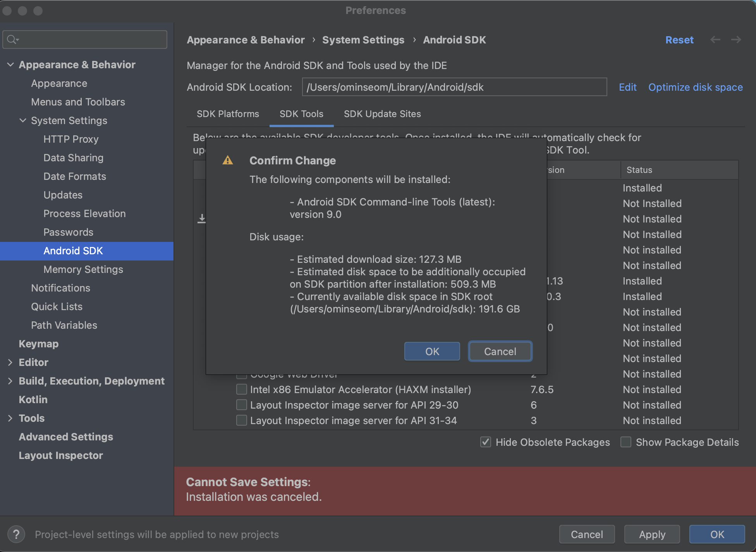The height and width of the screenshot is (552, 756).
Task: Expand the Tools section
Action: point(10,418)
